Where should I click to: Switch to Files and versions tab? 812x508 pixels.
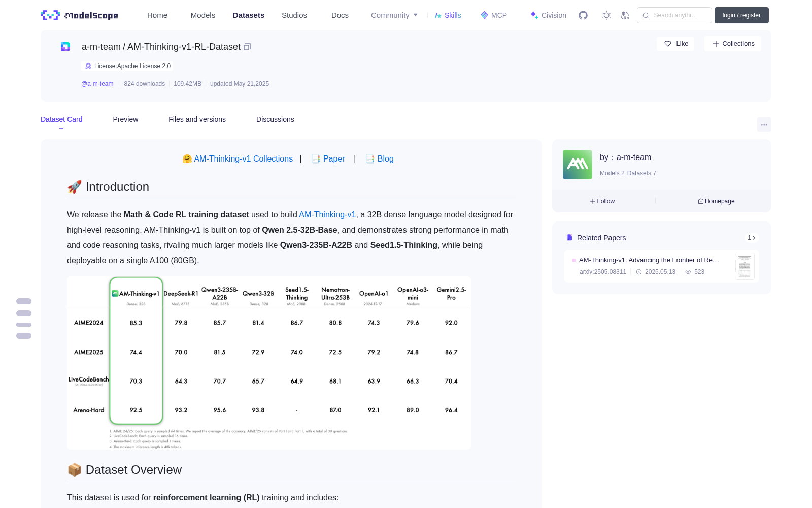click(197, 119)
